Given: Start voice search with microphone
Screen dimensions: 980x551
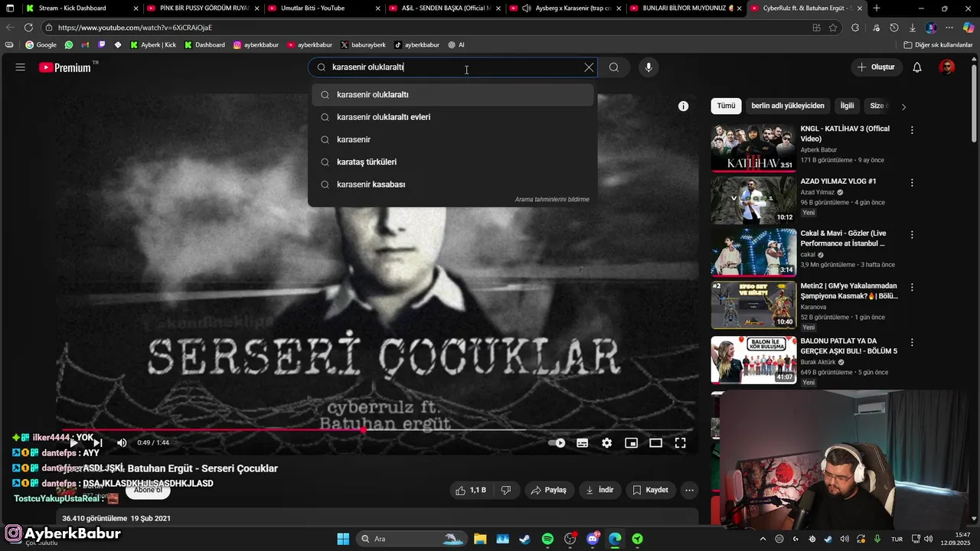Looking at the screenshot, I should click(x=648, y=67).
